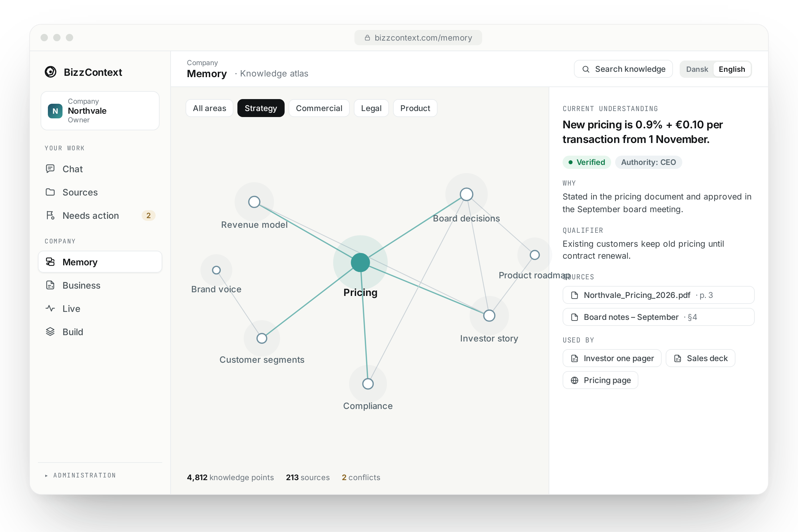The height and width of the screenshot is (532, 798).
Task: Select the All areas filter
Action: point(209,108)
